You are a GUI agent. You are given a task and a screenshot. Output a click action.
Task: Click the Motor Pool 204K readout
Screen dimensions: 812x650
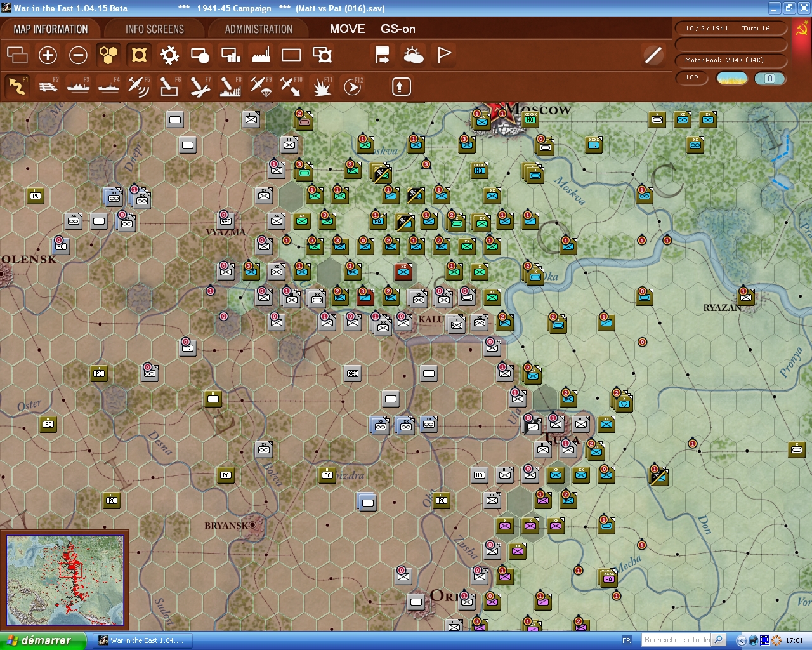tap(730, 60)
